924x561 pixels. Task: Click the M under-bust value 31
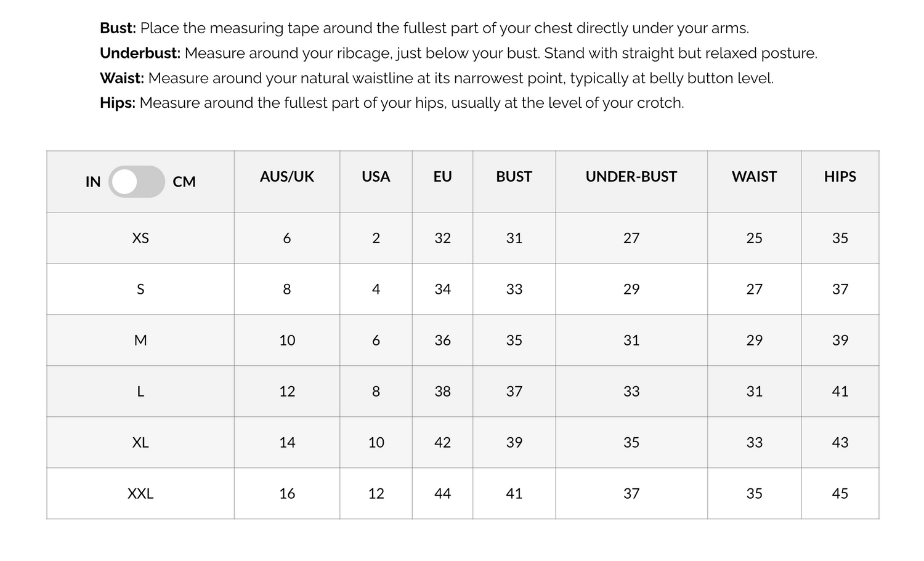[631, 341]
